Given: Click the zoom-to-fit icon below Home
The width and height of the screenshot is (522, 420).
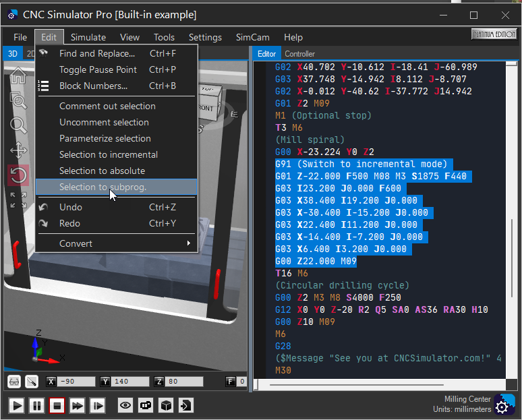Looking at the screenshot, I should 18,100.
